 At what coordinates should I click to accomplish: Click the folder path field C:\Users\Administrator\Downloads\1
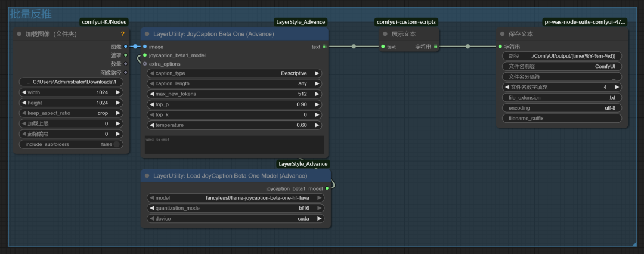click(x=71, y=82)
